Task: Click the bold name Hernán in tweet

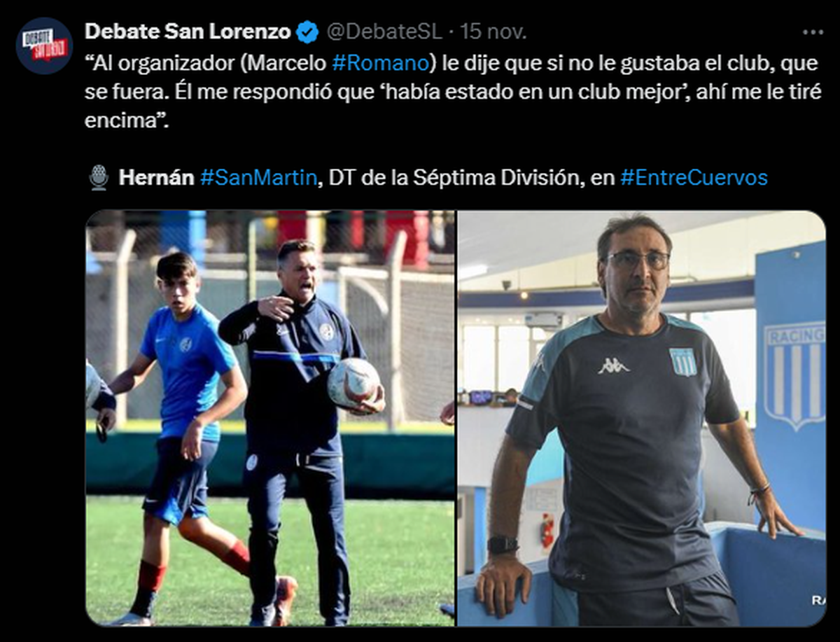Action: click(156, 178)
